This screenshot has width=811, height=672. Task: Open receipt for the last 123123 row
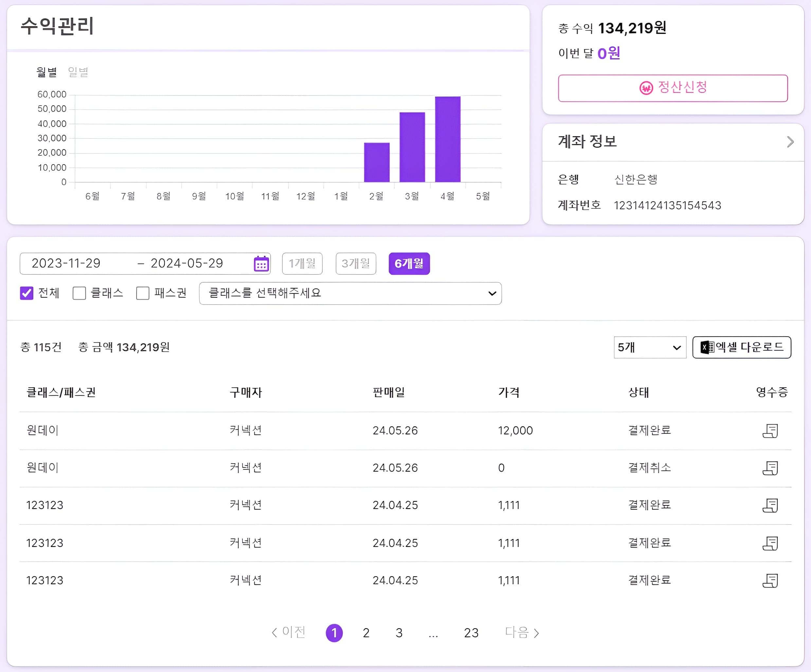[770, 580]
